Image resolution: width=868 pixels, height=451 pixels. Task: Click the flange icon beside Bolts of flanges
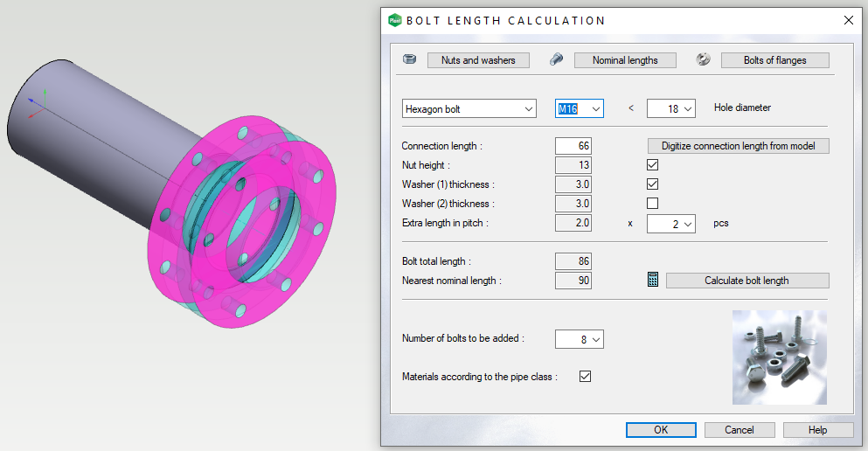click(x=703, y=59)
